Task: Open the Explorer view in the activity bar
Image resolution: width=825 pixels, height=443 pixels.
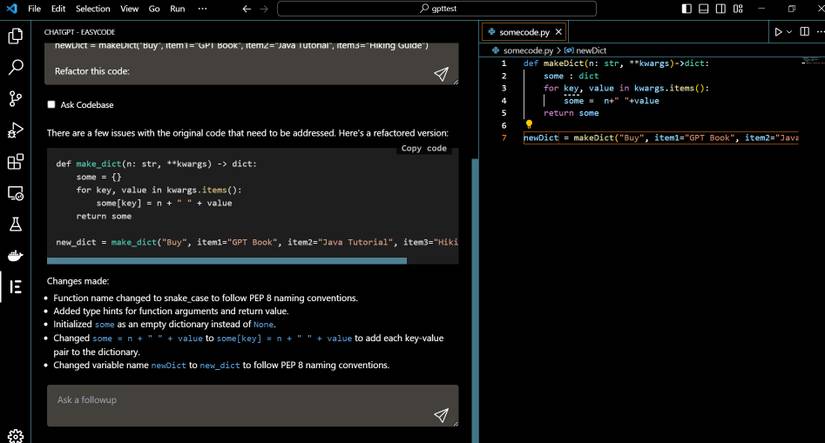Action: click(15, 36)
